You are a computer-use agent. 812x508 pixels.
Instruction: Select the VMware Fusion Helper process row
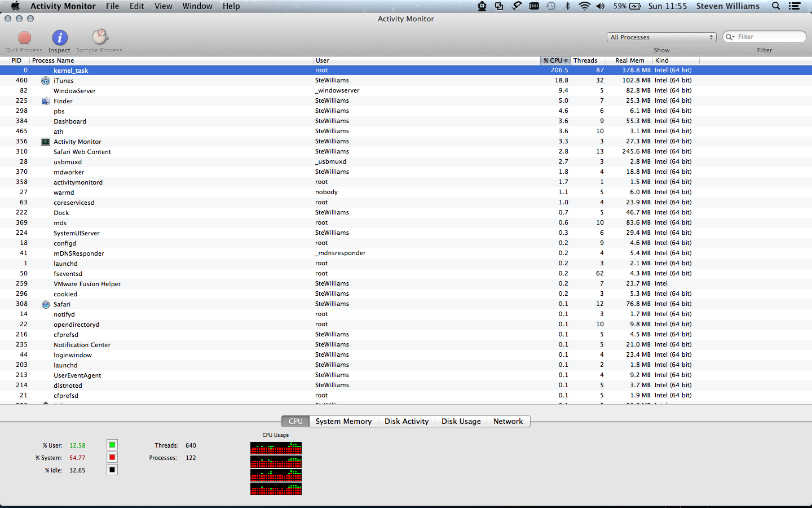tap(406, 284)
